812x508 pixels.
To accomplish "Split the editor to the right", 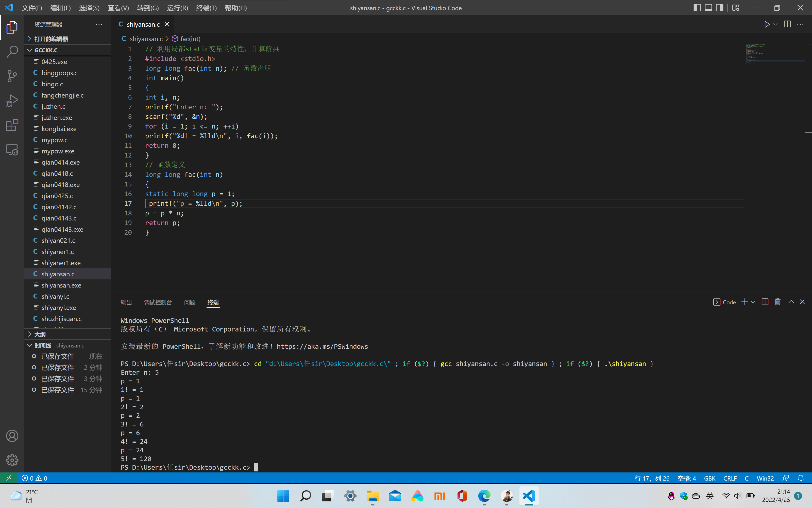I will pos(787,24).
